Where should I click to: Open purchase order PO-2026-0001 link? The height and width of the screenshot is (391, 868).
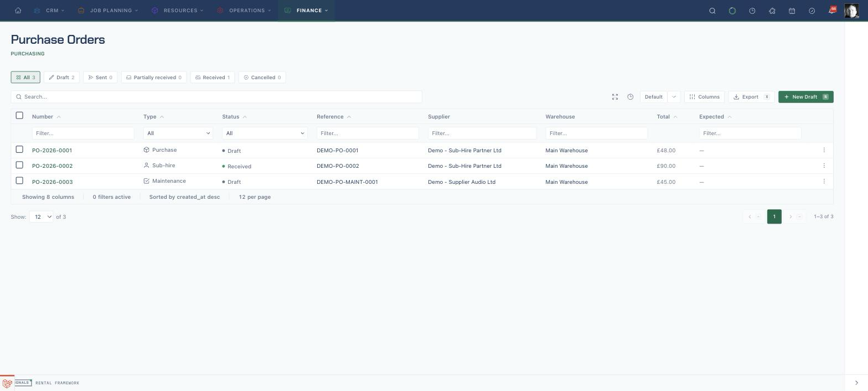point(52,151)
